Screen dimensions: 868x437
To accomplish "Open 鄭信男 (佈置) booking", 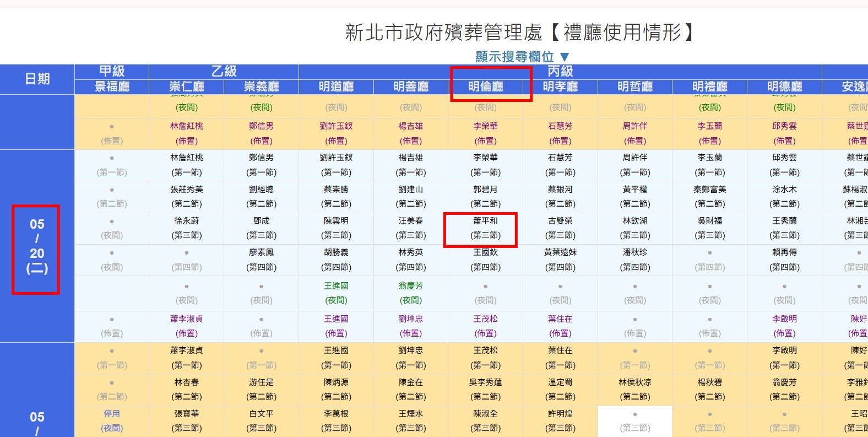I will pyautogui.click(x=262, y=133).
